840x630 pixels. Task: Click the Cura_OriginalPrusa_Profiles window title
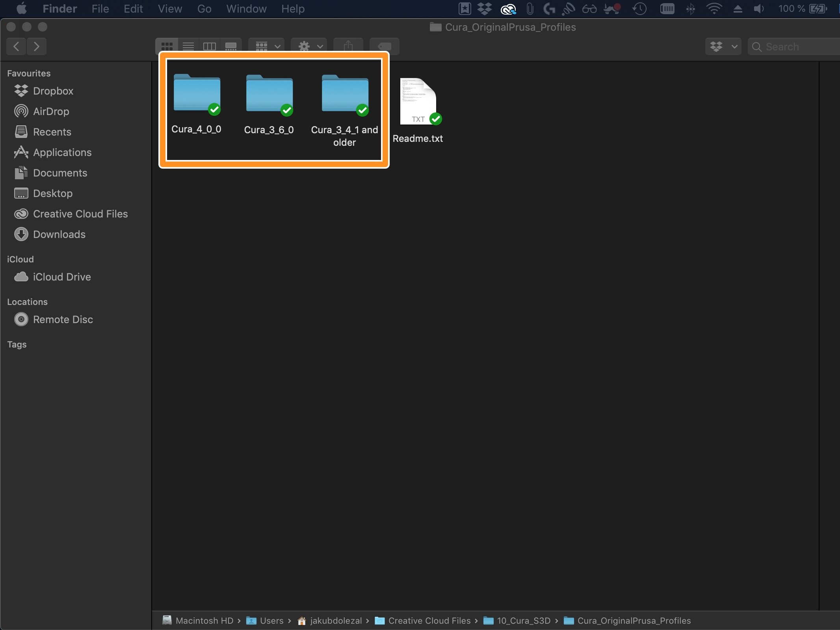point(503,27)
